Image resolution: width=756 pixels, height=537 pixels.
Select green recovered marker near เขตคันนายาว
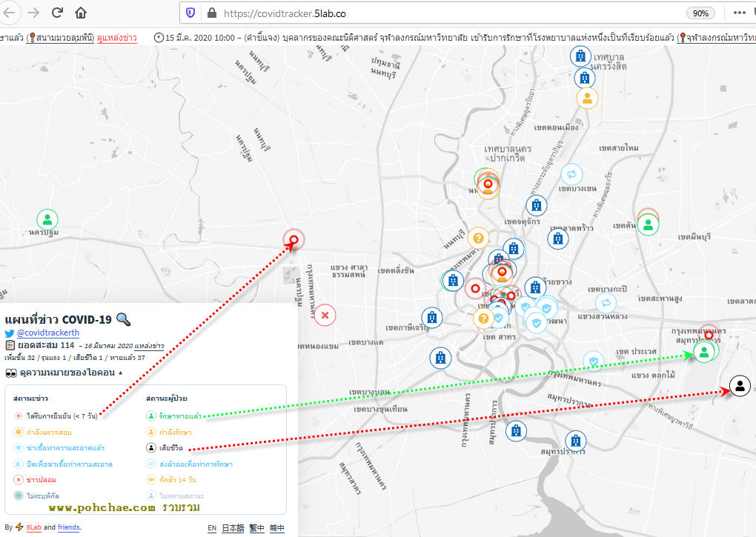pyautogui.click(x=648, y=225)
